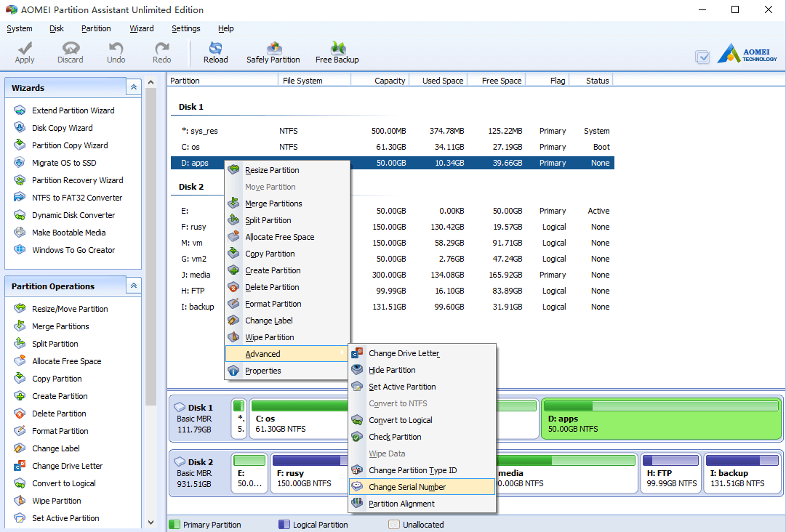Click the Undo arrow icon
This screenshot has height=532, width=786.
116,48
